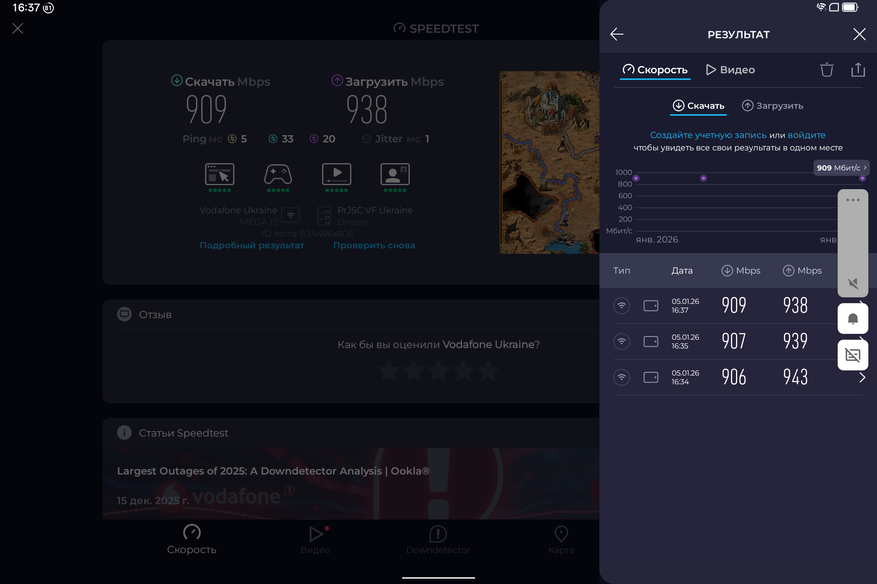Toggle the crossed-out captions button
The height and width of the screenshot is (584, 877).
853,355
